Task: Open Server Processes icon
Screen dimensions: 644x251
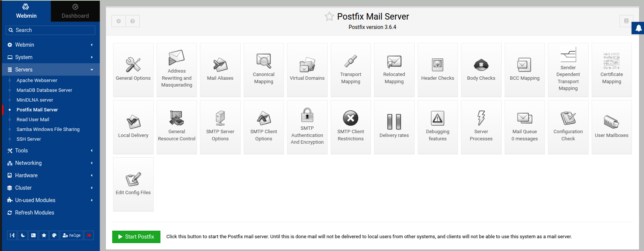Action: tap(481, 127)
